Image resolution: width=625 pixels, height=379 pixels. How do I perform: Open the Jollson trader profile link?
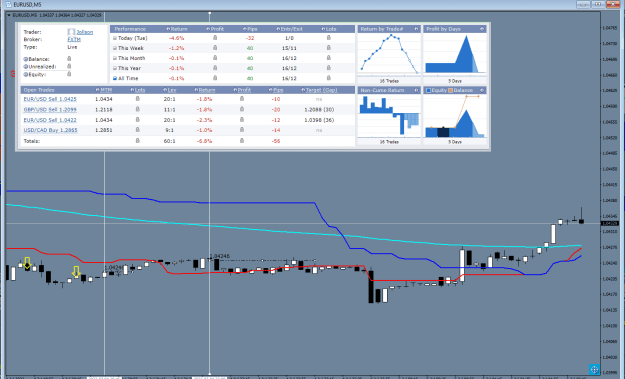[x=85, y=32]
